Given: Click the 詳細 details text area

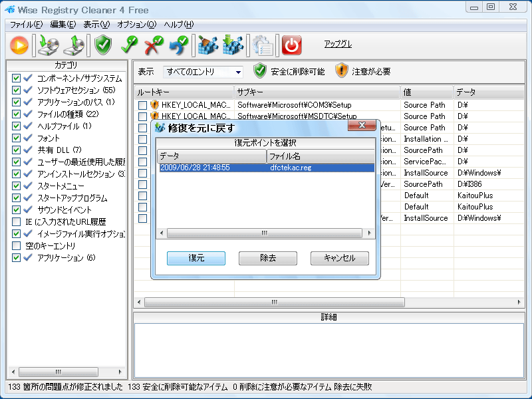Looking at the screenshot, I should [x=329, y=350].
